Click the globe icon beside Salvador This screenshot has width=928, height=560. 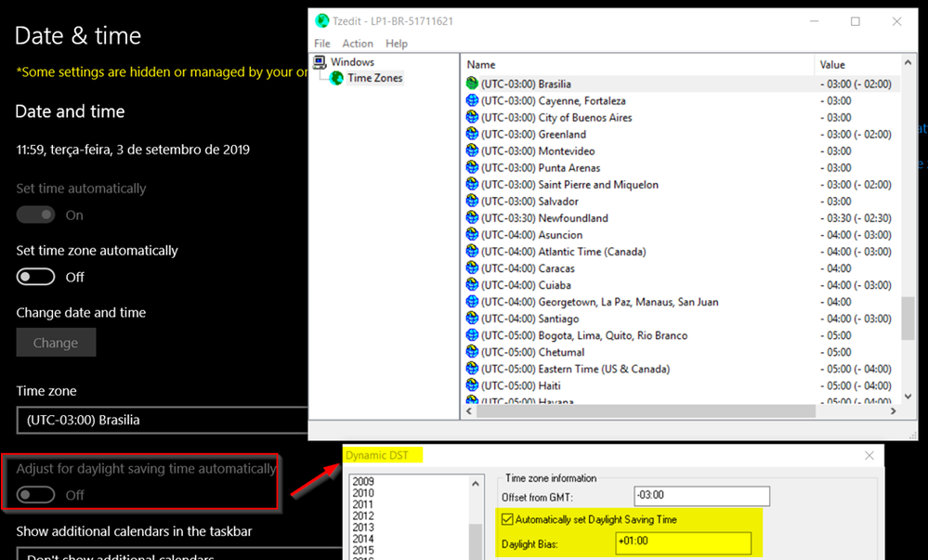coord(472,202)
